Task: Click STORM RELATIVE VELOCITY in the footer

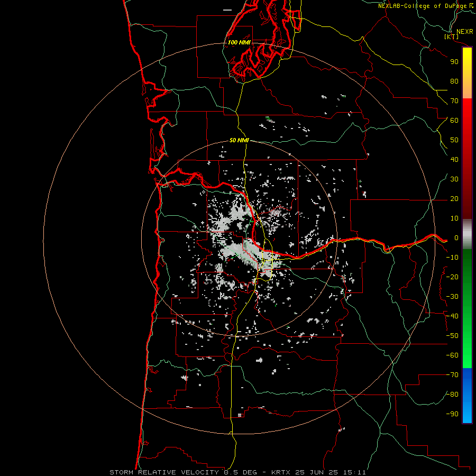Action: 164,472
